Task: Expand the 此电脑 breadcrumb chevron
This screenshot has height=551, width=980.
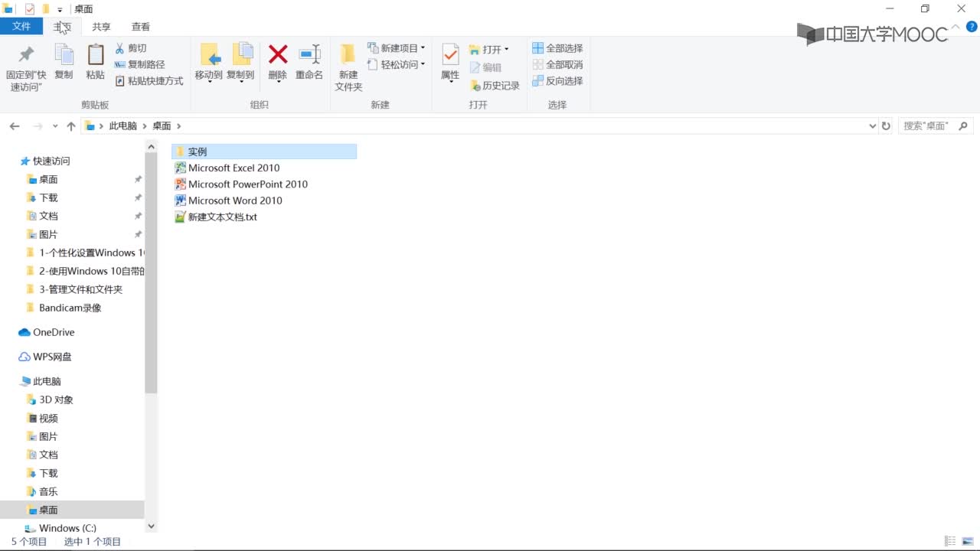Action: pos(144,126)
